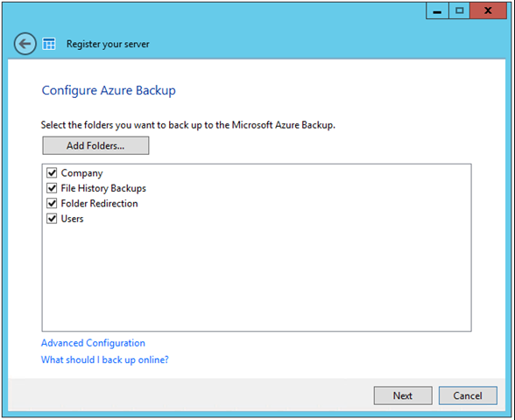Cancel the Azure Backup configuration

pyautogui.click(x=468, y=395)
